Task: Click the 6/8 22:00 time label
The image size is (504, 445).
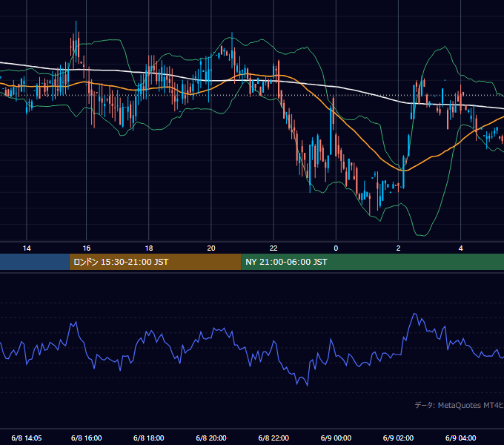Action: coord(273,438)
